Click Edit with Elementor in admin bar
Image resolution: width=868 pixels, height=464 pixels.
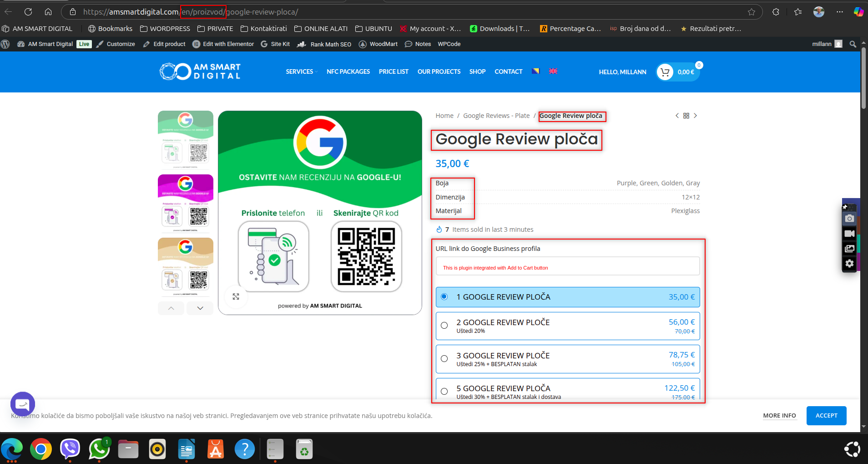223,44
